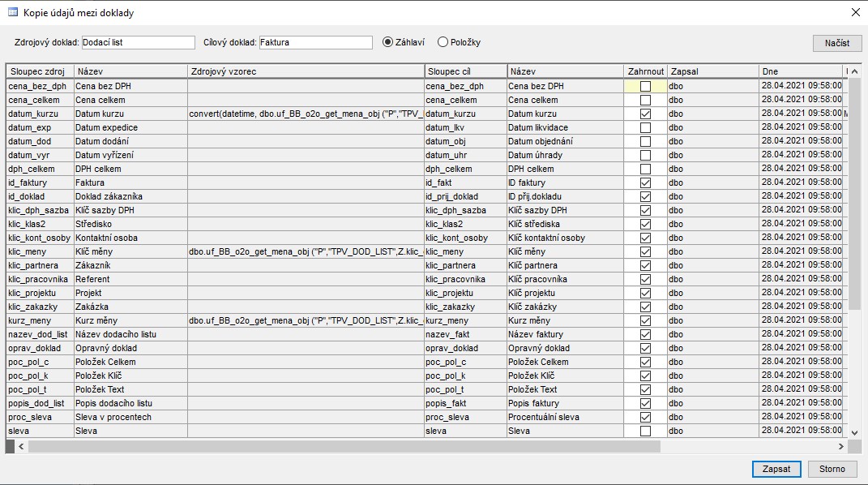The width and height of the screenshot is (868, 485).
Task: Toggle Zahrnout checkbox in the sleva row
Action: point(645,431)
